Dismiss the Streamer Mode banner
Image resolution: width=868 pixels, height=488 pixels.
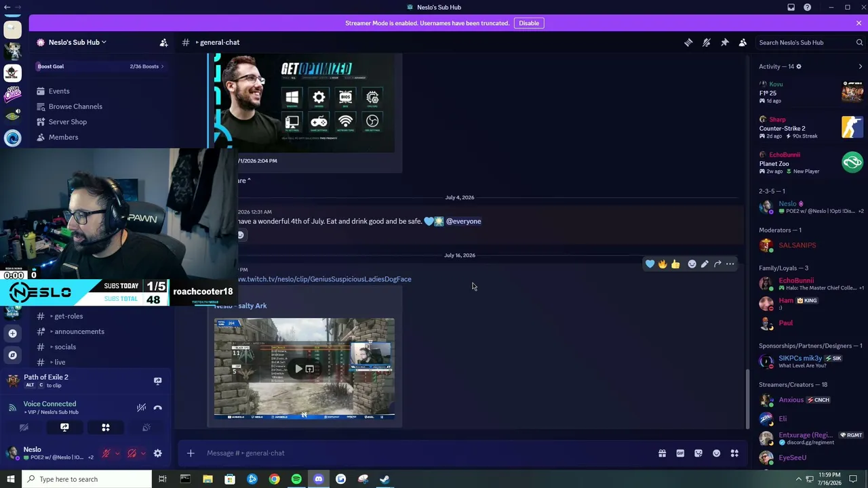(x=859, y=23)
